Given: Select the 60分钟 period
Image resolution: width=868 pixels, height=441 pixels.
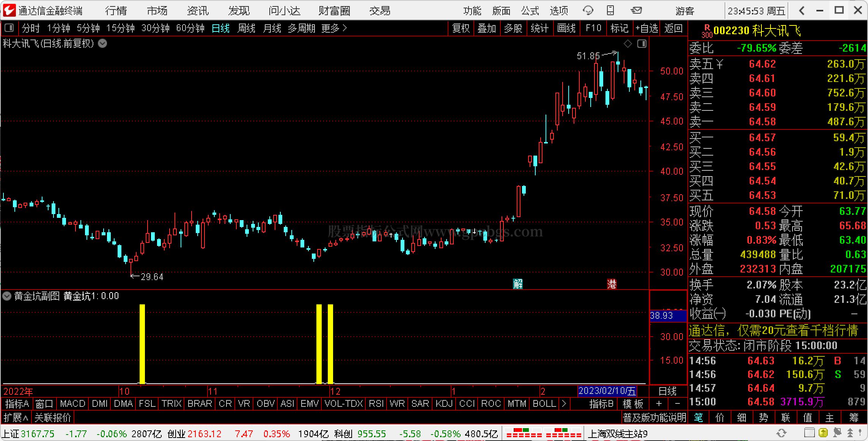Looking at the screenshot, I should [x=190, y=28].
